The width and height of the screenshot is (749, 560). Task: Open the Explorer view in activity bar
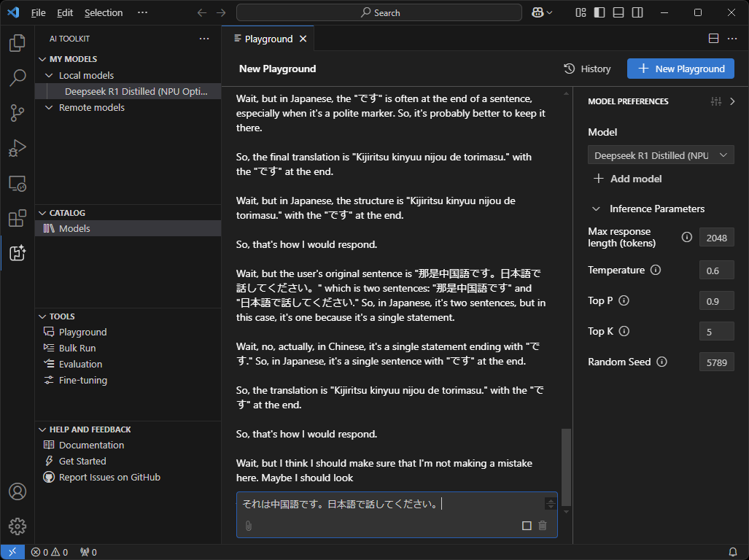pos(18,44)
